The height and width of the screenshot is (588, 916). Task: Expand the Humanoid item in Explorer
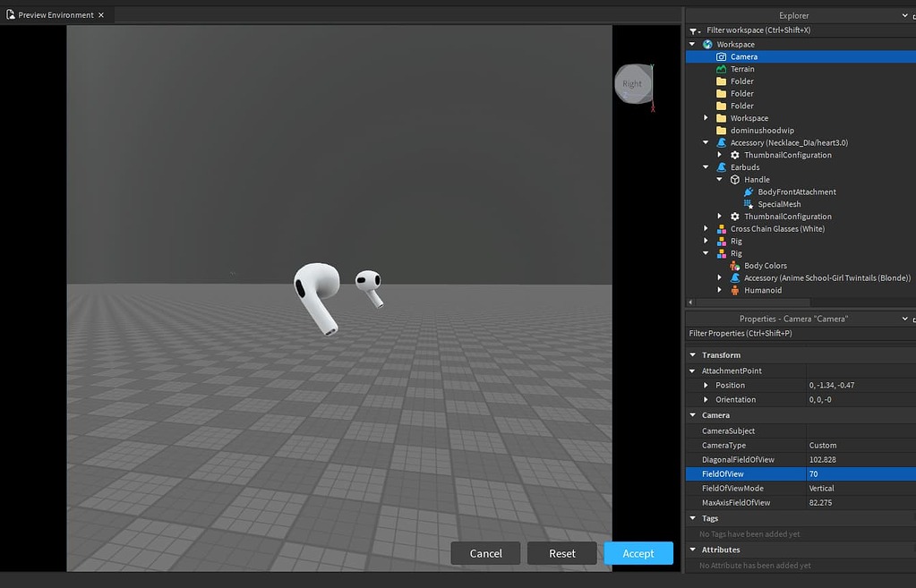click(x=720, y=289)
